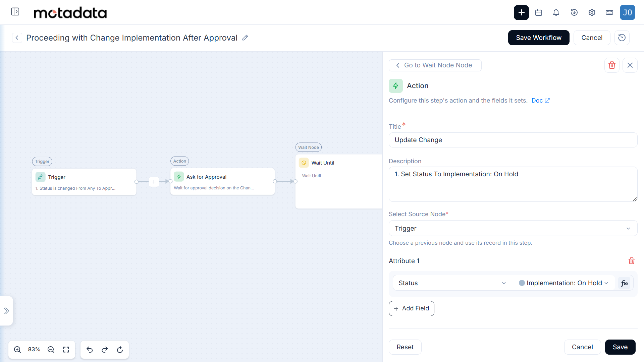The width and height of the screenshot is (644, 362).
Task: Undo the last canvas change
Action: pos(90,350)
